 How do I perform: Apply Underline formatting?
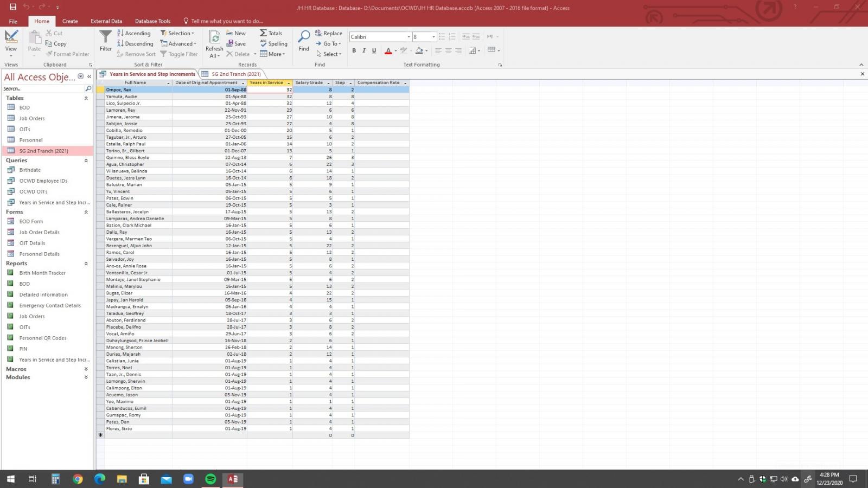click(x=374, y=50)
